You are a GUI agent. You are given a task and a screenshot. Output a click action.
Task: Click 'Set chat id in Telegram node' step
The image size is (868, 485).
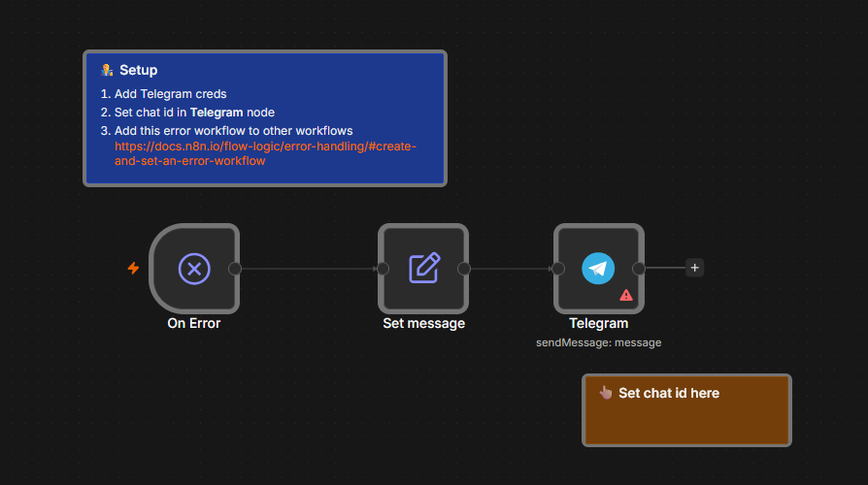tap(194, 113)
